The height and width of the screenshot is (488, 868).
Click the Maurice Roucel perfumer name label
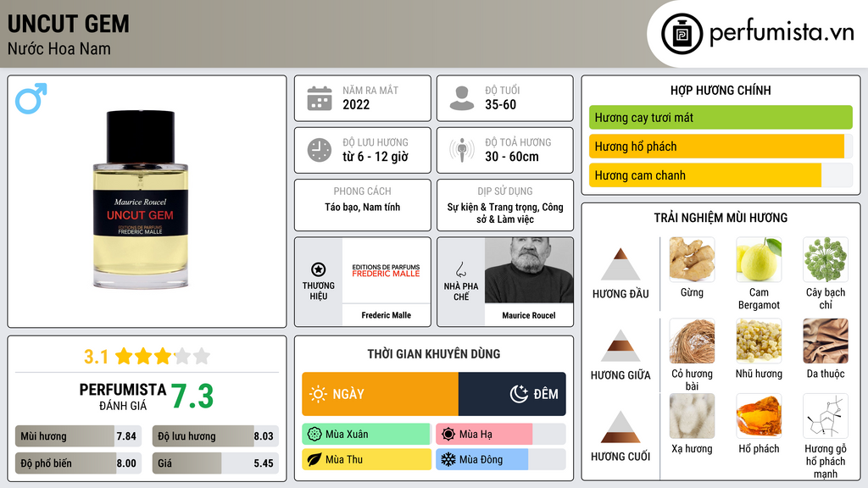point(529,315)
